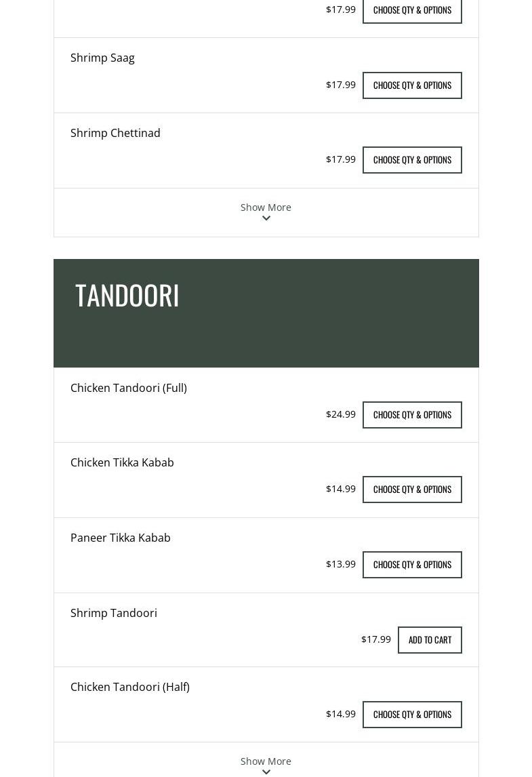Screen dimensions: 532x777
Task: Open the Shrimp Tandoori item title
Action: [113, 613]
